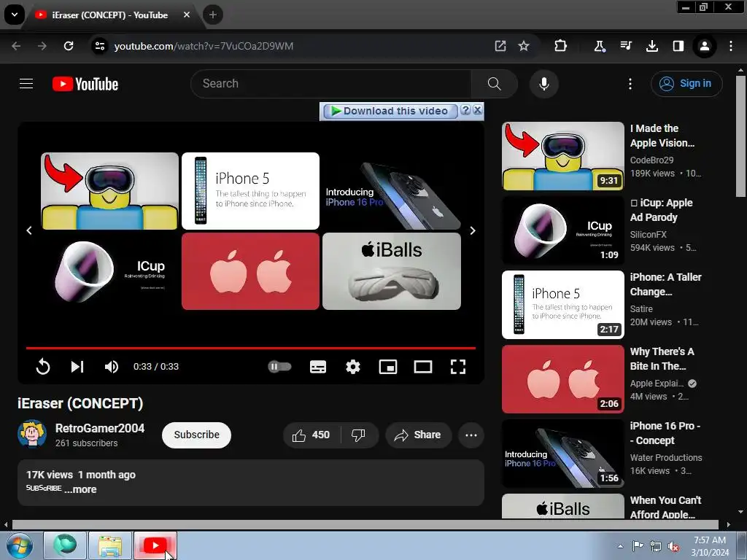Click the YouTube search input field
This screenshot has height=560, width=747.
pyautogui.click(x=331, y=84)
